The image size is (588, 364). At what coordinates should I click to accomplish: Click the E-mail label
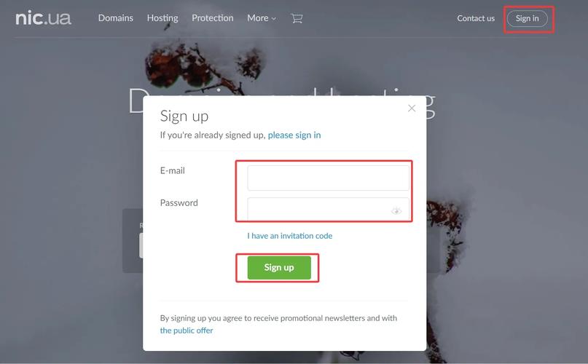click(x=172, y=170)
